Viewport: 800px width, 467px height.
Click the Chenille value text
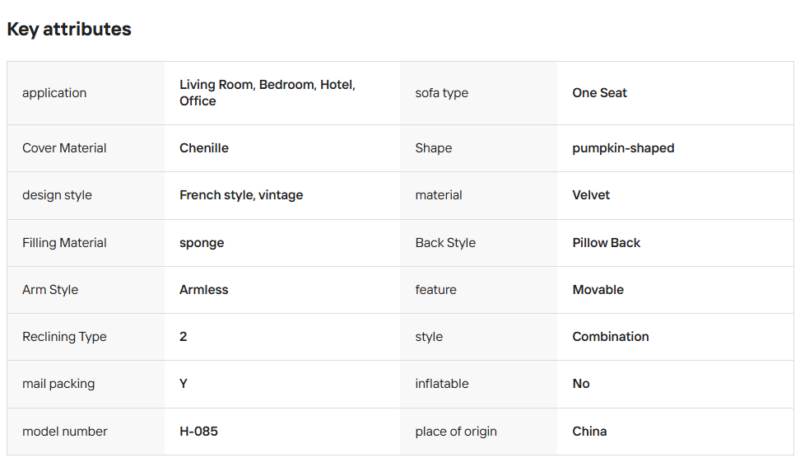[x=204, y=148]
